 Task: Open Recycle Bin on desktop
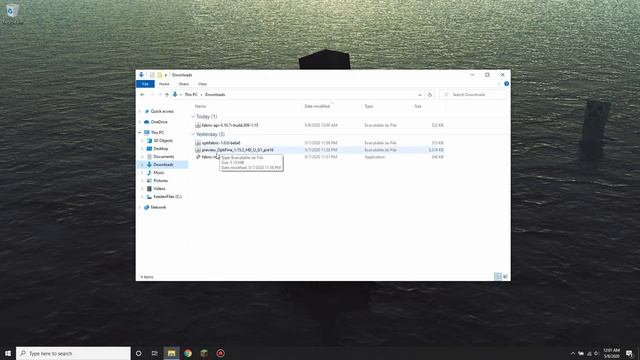click(x=12, y=13)
